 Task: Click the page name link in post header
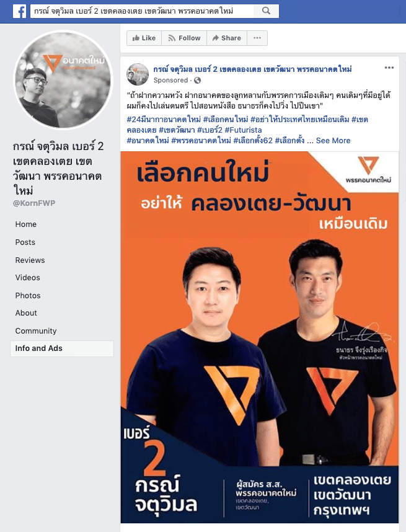pyautogui.click(x=252, y=69)
